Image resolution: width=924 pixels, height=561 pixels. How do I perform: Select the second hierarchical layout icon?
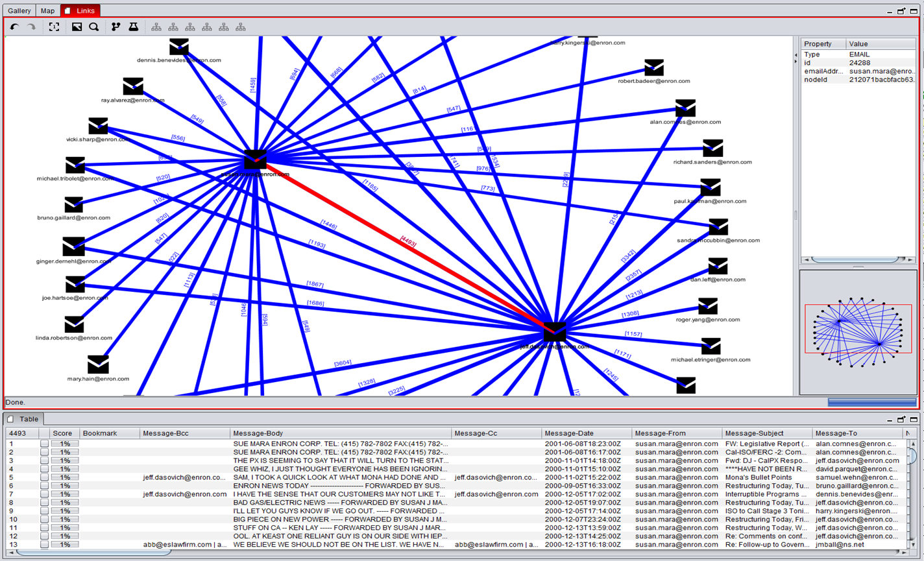[173, 27]
